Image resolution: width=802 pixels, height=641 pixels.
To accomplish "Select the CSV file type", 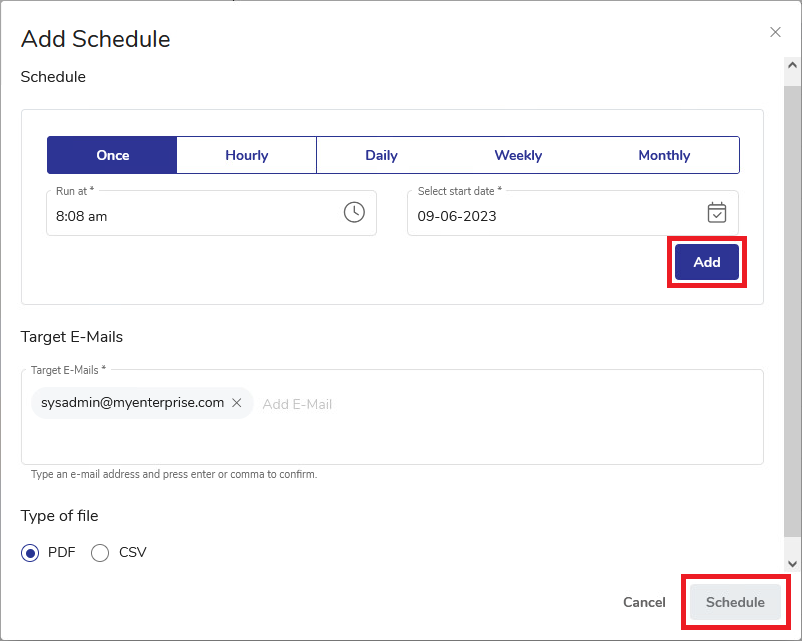I will point(100,553).
